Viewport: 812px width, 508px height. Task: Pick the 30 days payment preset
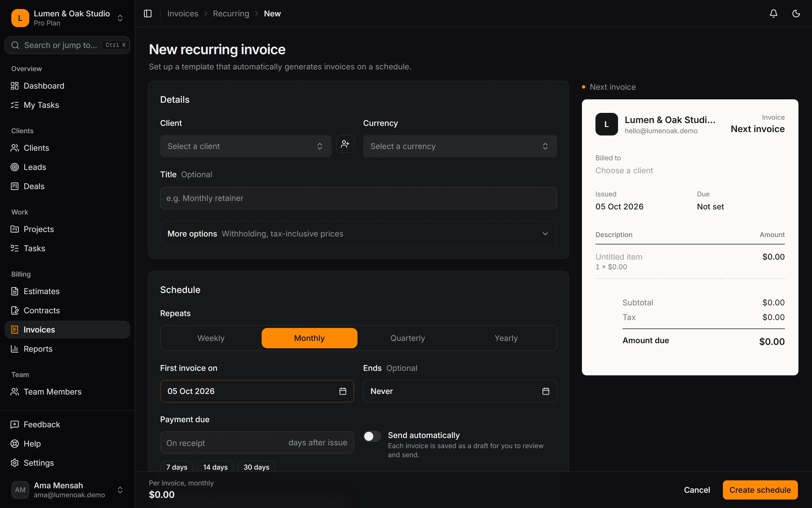click(x=256, y=467)
